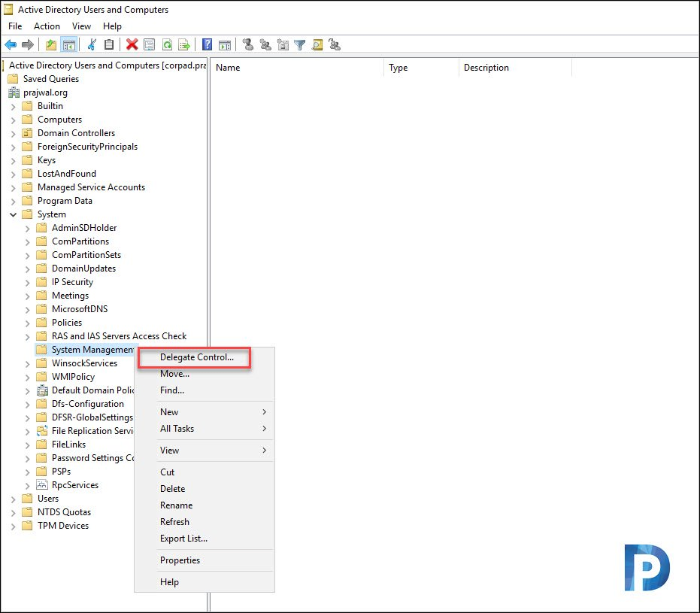The image size is (700, 613).
Task: Choose Rename from context menu
Action: (205, 505)
